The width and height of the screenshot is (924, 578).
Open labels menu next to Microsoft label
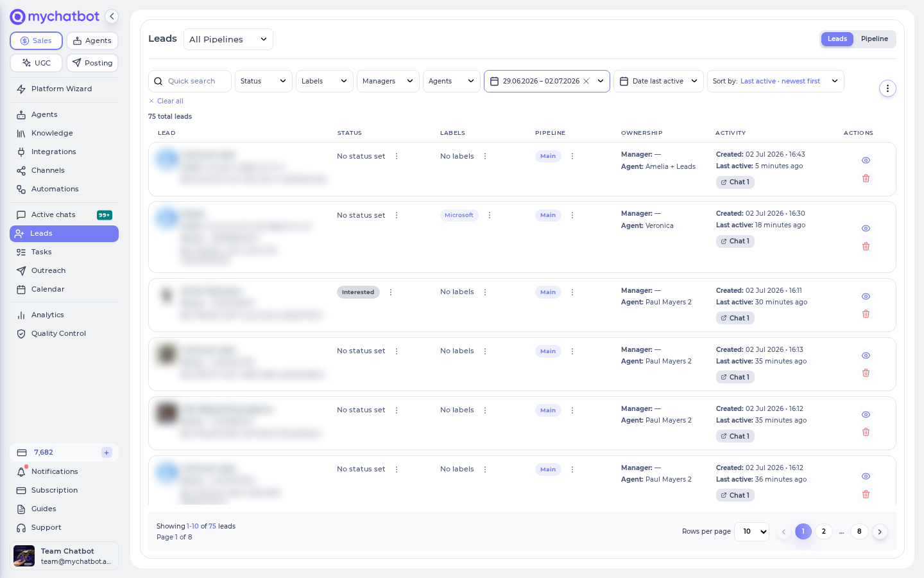(x=490, y=215)
